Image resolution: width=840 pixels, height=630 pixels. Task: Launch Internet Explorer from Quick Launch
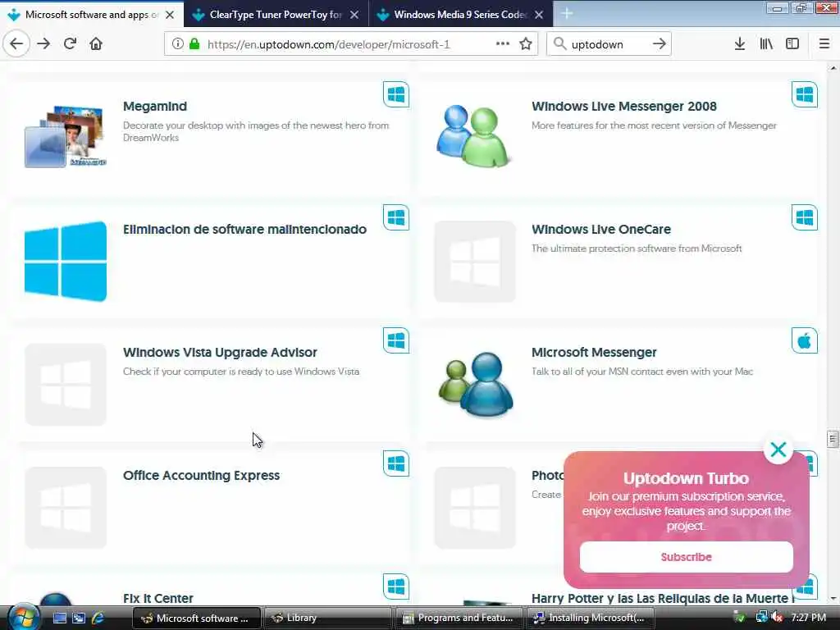[98, 618]
